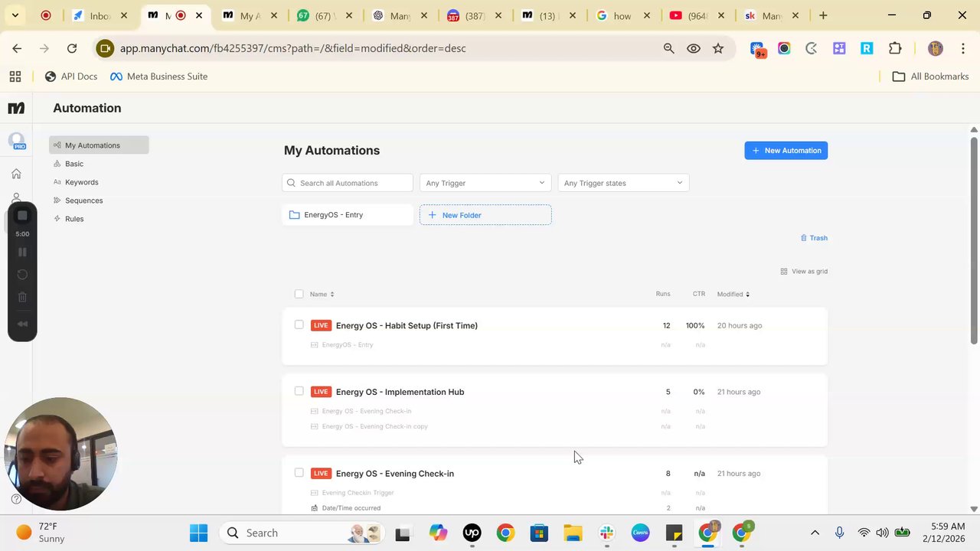The image size is (980, 551).
Task: Open the Chrome three-dot menu
Action: point(962,48)
